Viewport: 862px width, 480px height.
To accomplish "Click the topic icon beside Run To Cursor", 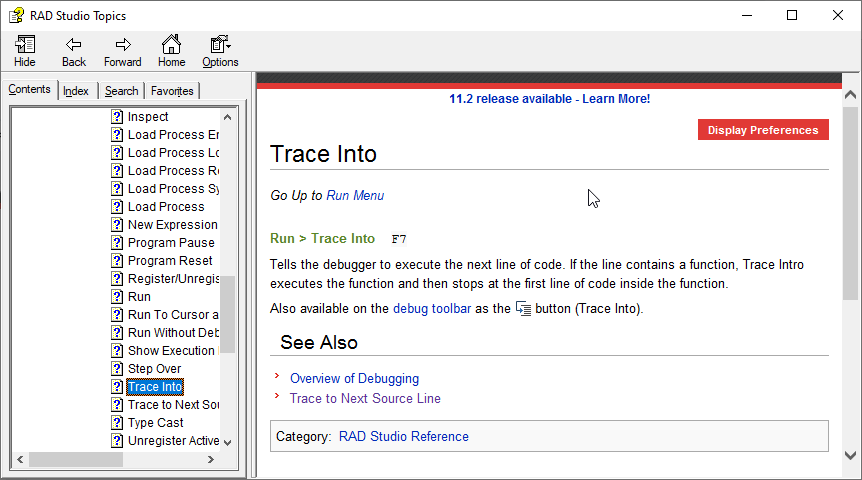I will (117, 315).
